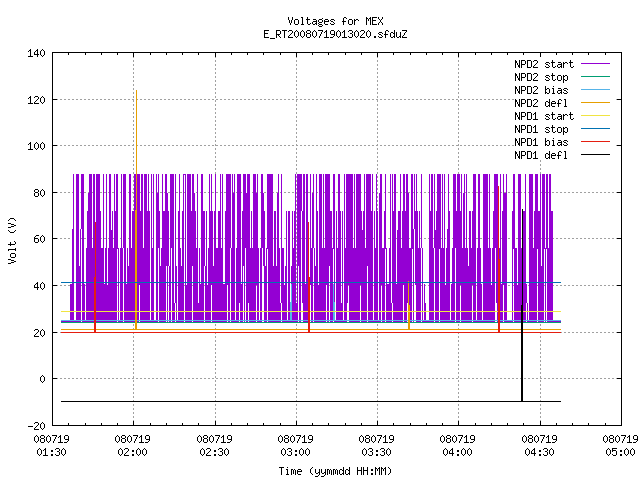This screenshot has width=640, height=480.
Task: Click the y-axis tick label 40
Action: coord(39,286)
